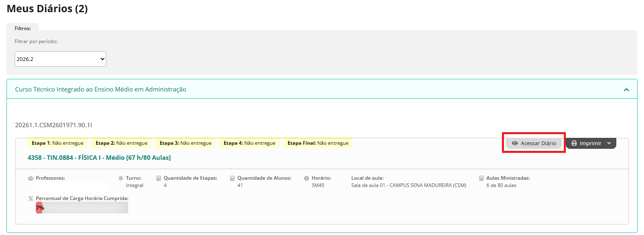Click the Aulas Ministradas icon

(x=481, y=178)
